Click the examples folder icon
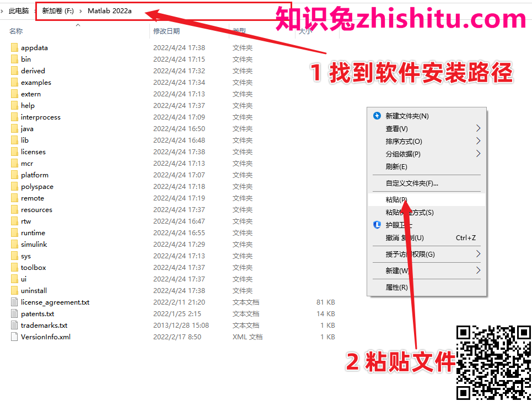 pyautogui.click(x=14, y=83)
